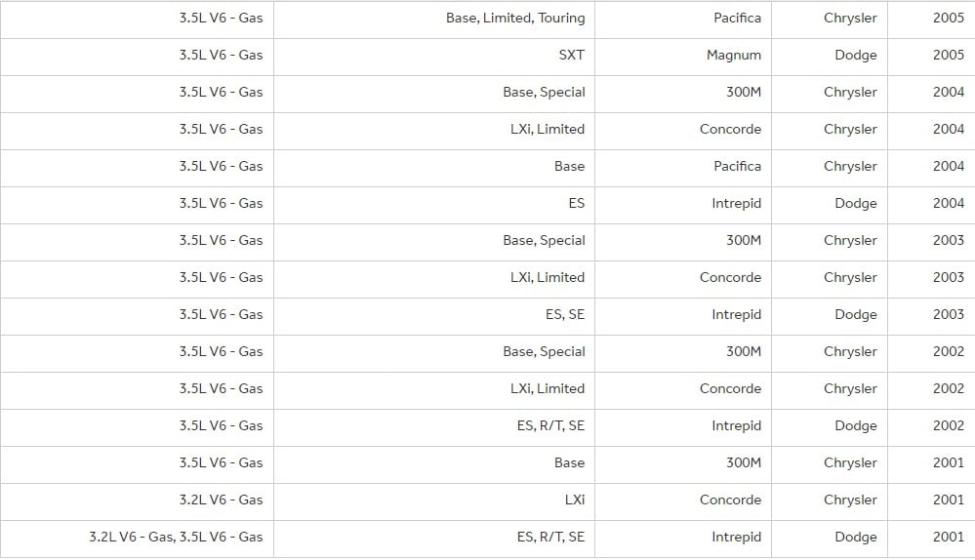Click Base, Limited, Touring trim cell
Screen dimensions: 975x560
(x=434, y=20)
